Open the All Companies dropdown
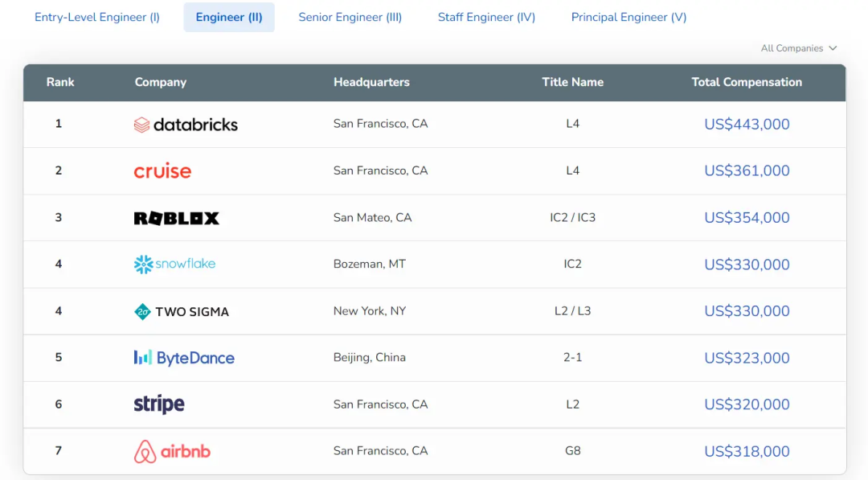The image size is (868, 480). click(799, 48)
